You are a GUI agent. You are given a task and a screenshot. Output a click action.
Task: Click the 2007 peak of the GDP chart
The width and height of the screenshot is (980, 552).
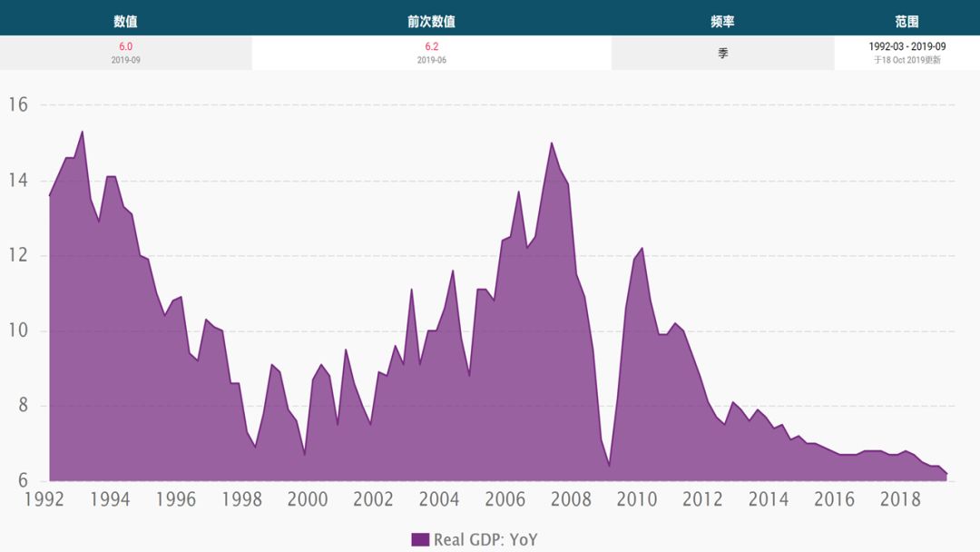[552, 143]
